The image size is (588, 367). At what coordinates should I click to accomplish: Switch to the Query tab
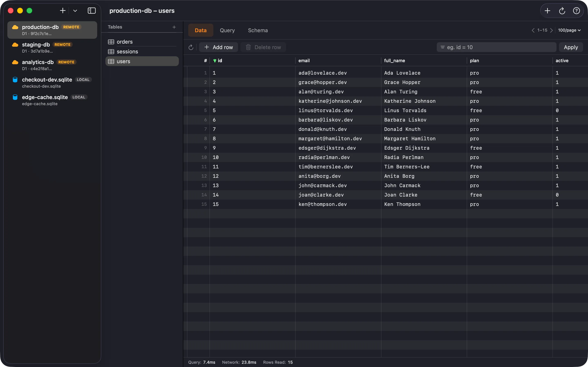(227, 30)
